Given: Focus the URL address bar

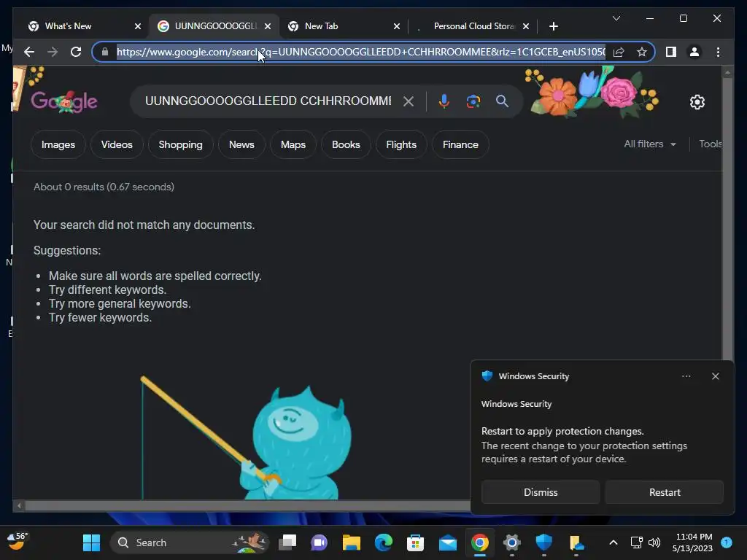Looking at the screenshot, I should pos(361,52).
